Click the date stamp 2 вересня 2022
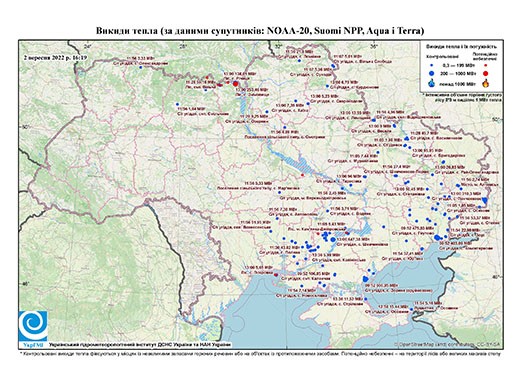The height and width of the screenshot is (368, 520). point(55,58)
